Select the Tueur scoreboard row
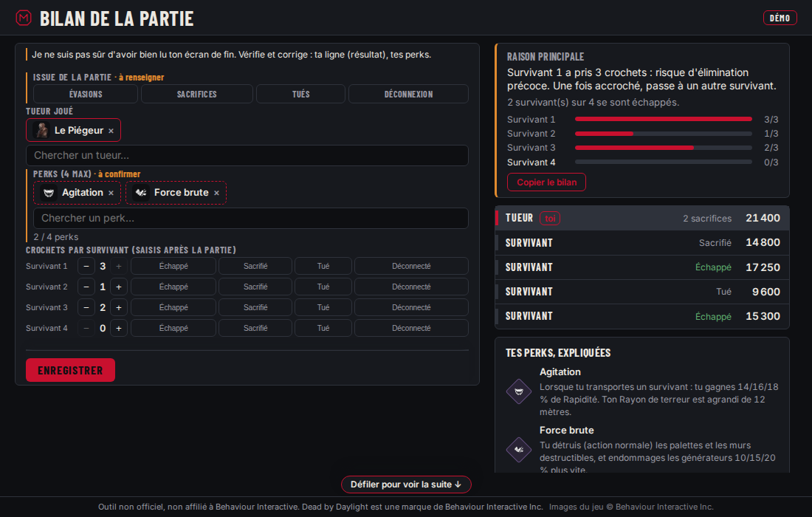 [x=642, y=218]
